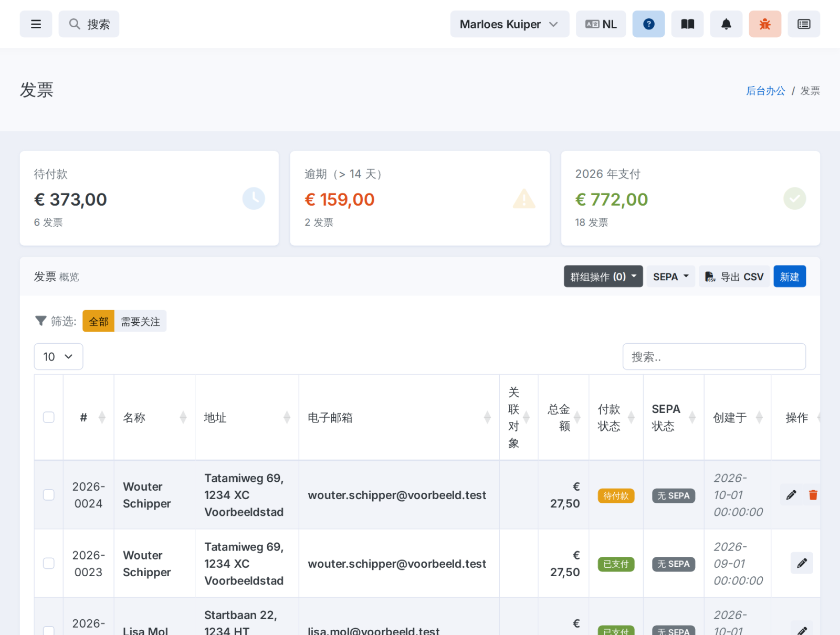
Task: Select the 全部 filter tab
Action: click(x=98, y=321)
